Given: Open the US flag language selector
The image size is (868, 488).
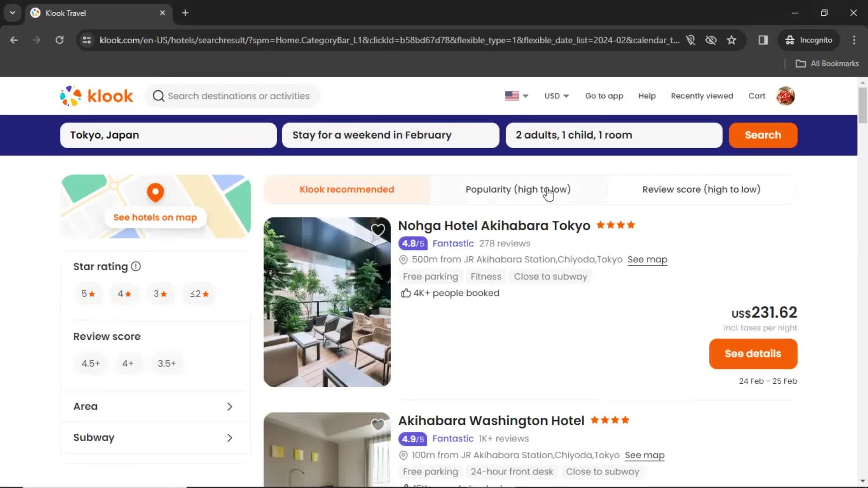Looking at the screenshot, I should point(517,96).
